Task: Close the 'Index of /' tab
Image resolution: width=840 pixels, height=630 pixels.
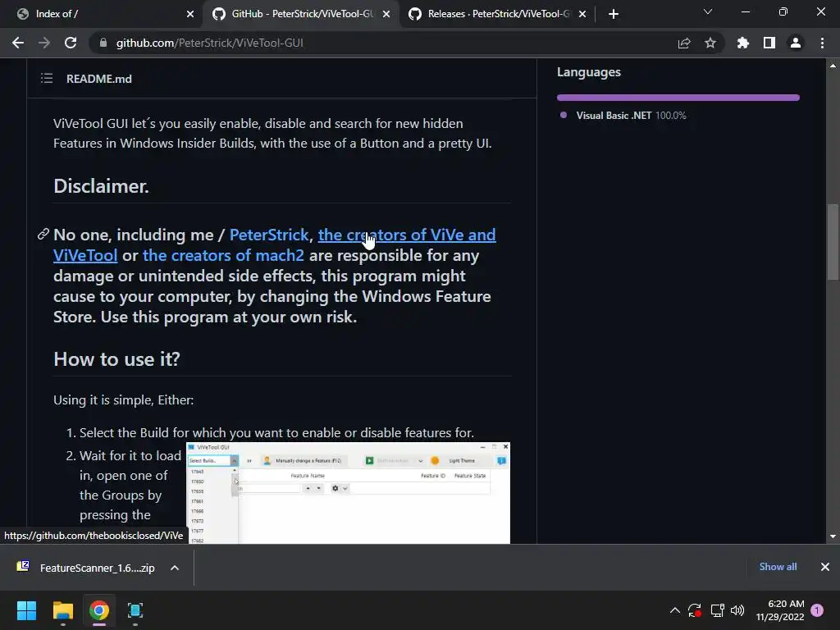Action: (x=190, y=14)
